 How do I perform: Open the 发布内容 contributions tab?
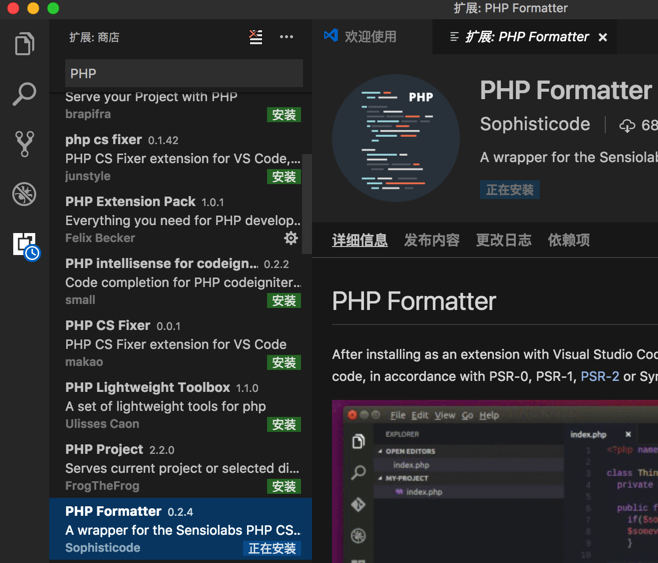(x=431, y=240)
